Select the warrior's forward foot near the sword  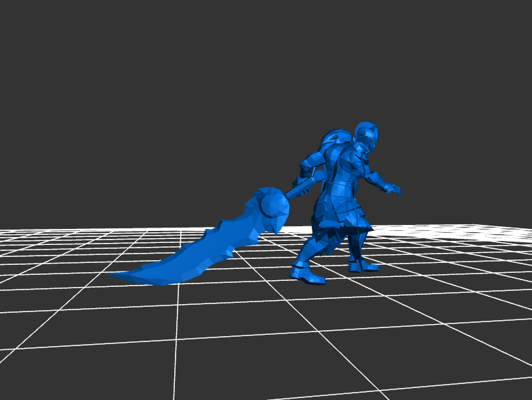tap(307, 274)
